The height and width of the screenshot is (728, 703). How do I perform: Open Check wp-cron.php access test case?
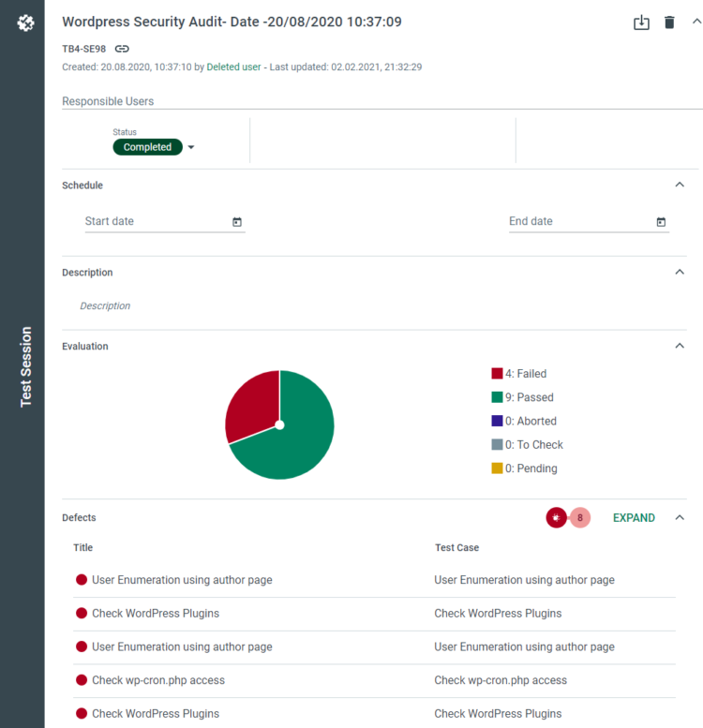501,680
